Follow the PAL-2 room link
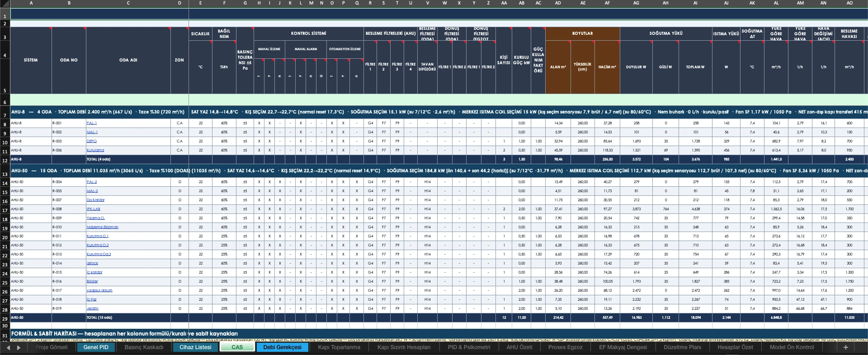The height and width of the screenshot is (355, 868). 92,182
